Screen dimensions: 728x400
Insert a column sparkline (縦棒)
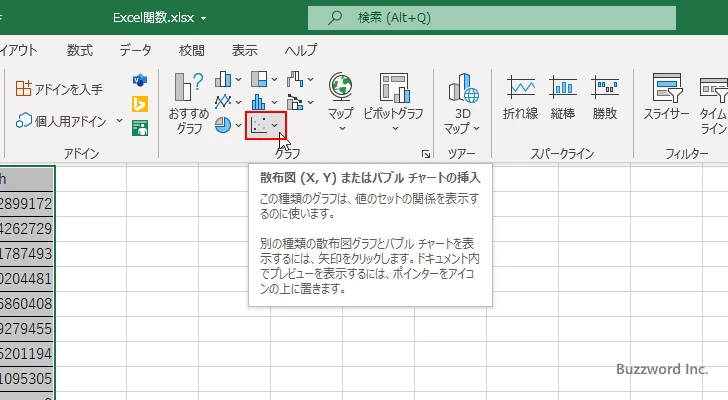click(x=562, y=98)
